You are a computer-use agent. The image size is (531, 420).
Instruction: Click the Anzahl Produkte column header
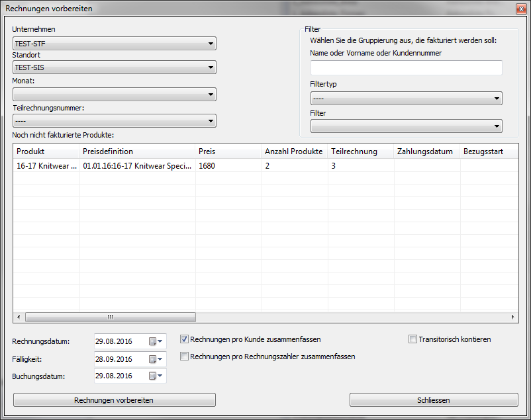294,151
